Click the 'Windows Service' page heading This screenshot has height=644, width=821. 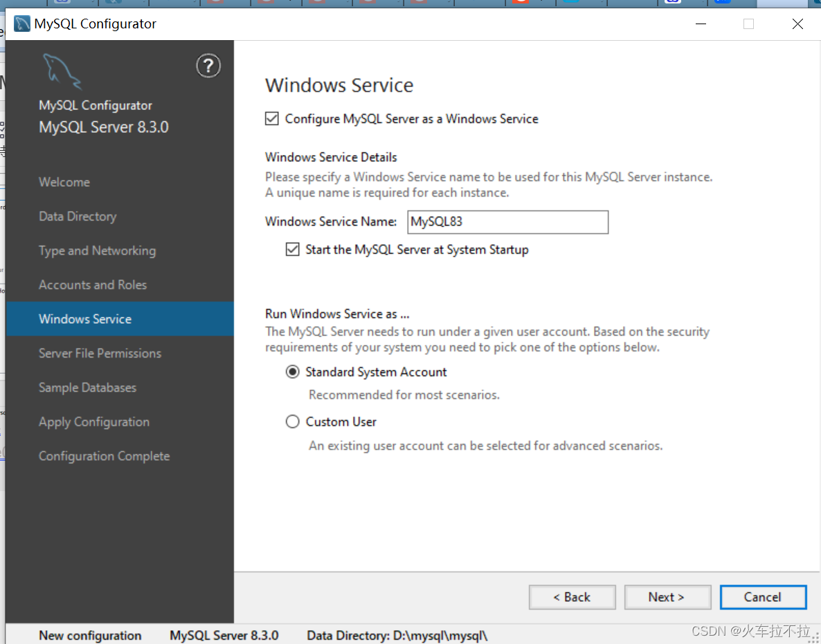pyautogui.click(x=339, y=85)
